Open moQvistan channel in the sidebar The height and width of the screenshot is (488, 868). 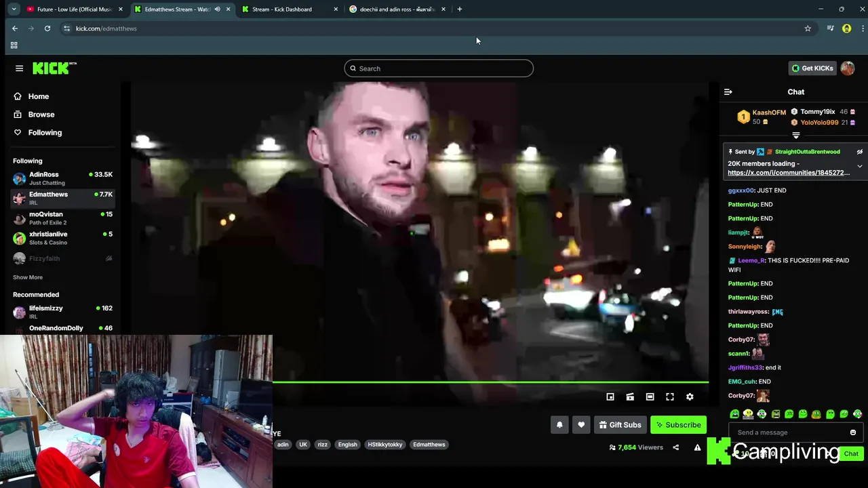[62, 218]
